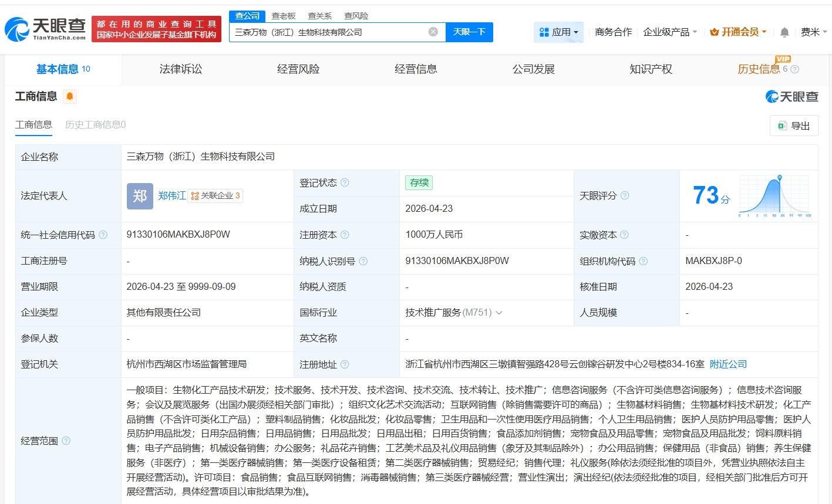Click the notification bell icon in header

click(x=784, y=32)
